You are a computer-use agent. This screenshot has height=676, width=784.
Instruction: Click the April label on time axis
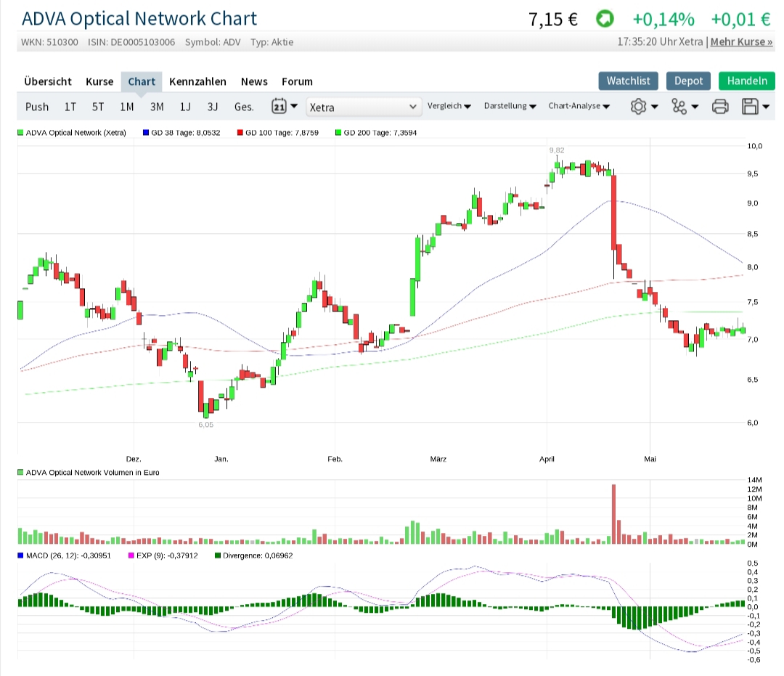(x=547, y=458)
